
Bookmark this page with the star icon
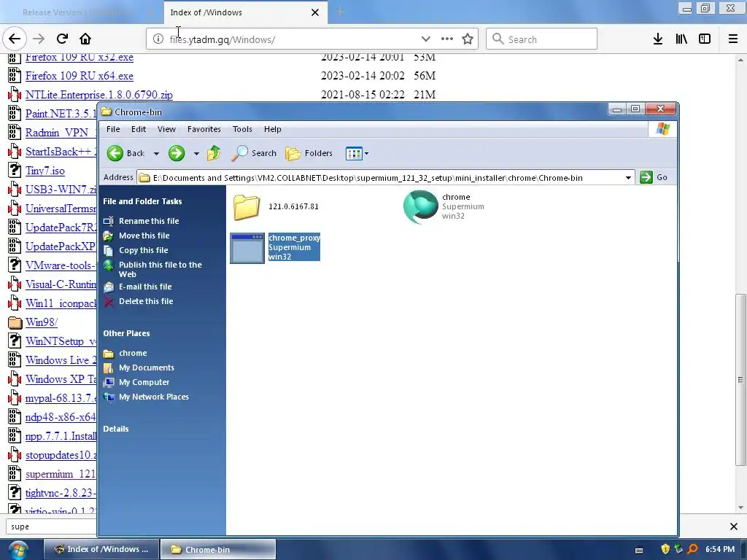(468, 39)
